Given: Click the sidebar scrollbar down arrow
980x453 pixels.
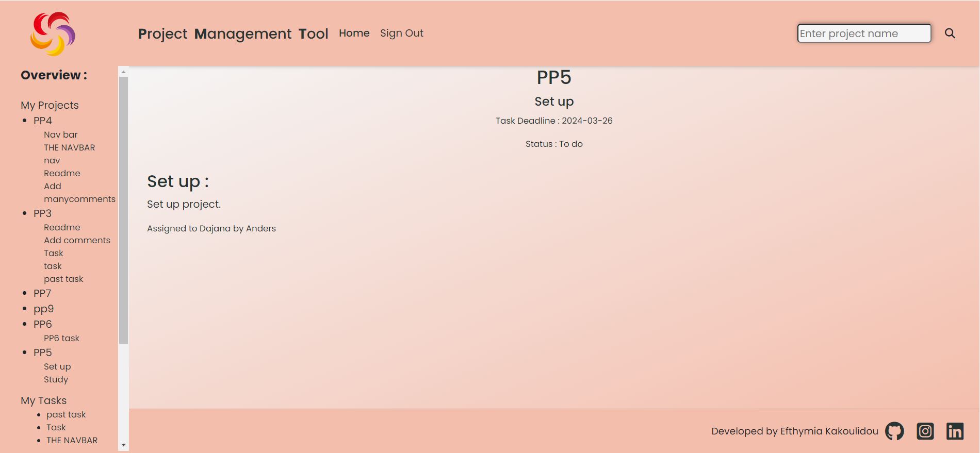Looking at the screenshot, I should (123, 445).
